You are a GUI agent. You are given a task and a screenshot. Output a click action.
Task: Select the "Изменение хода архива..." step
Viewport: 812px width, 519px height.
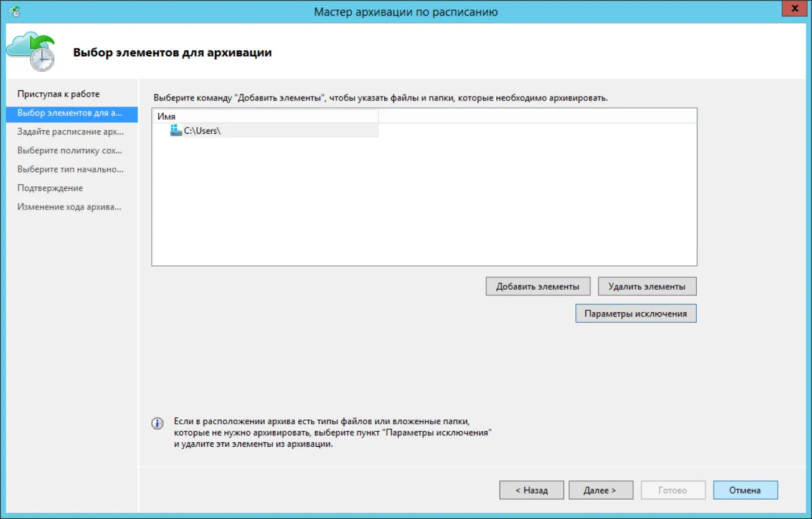(x=70, y=206)
